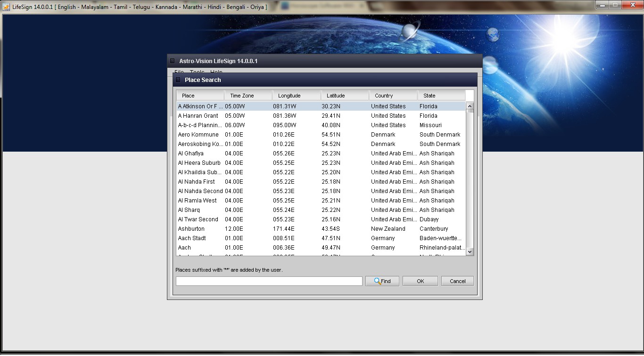Viewport: 644px width, 356px height.
Task: Click the list scrollbar down arrow
Action: [x=470, y=252]
